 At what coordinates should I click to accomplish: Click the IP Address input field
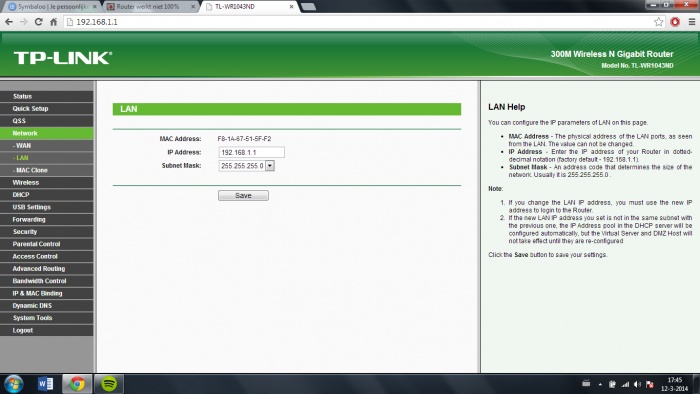251,152
